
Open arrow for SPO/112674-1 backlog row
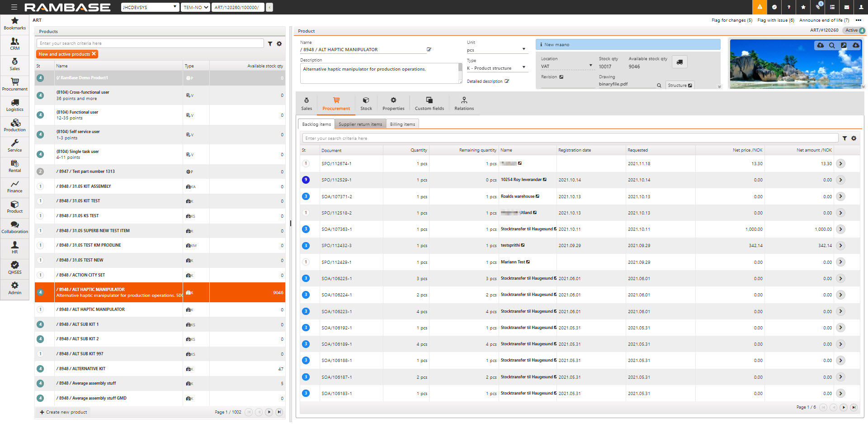[x=840, y=164]
